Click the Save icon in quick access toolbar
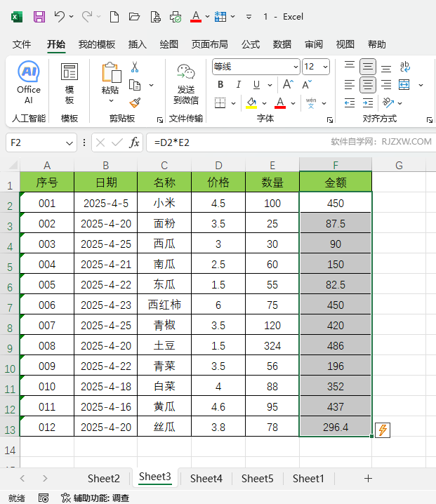436x504 pixels. click(x=39, y=16)
